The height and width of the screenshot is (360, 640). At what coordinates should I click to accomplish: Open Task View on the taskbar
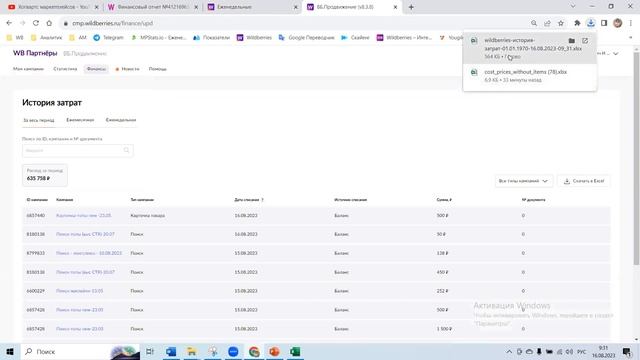[150, 351]
